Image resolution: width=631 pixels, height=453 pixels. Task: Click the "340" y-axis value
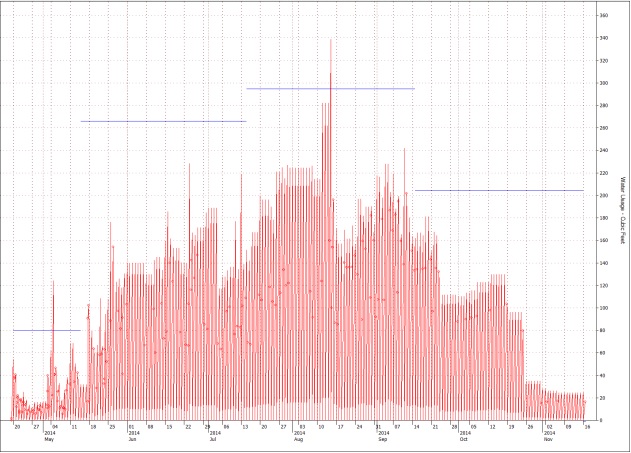click(604, 38)
